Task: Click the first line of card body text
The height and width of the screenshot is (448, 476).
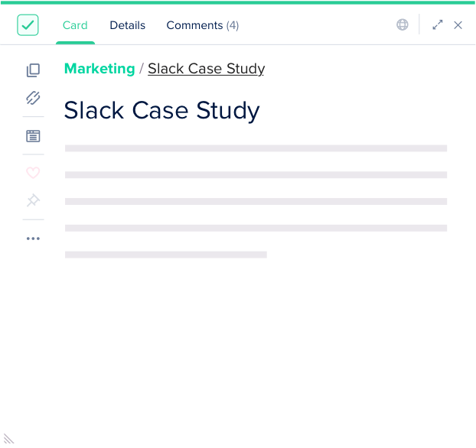Action: (x=256, y=148)
